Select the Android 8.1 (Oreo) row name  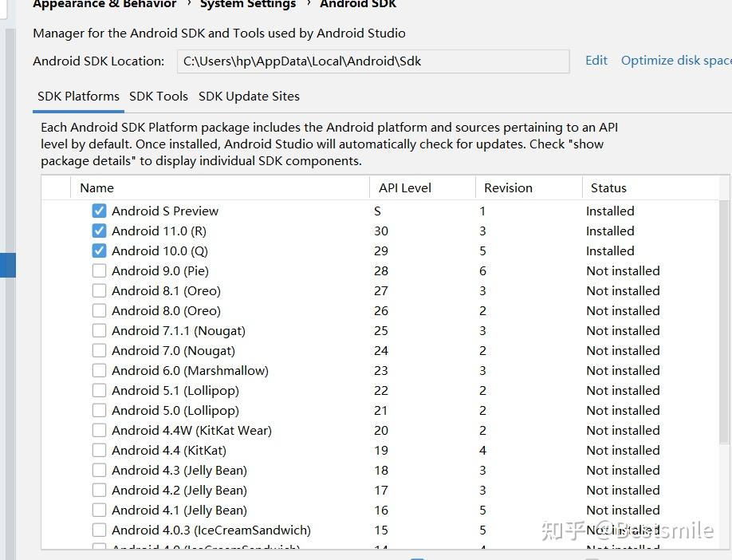pos(166,291)
